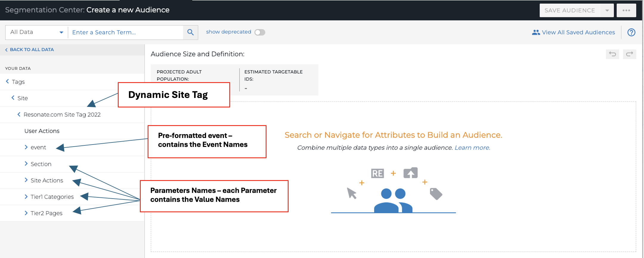Open the All Data dropdown
Viewport: 644px width, 258px height.
(37, 32)
